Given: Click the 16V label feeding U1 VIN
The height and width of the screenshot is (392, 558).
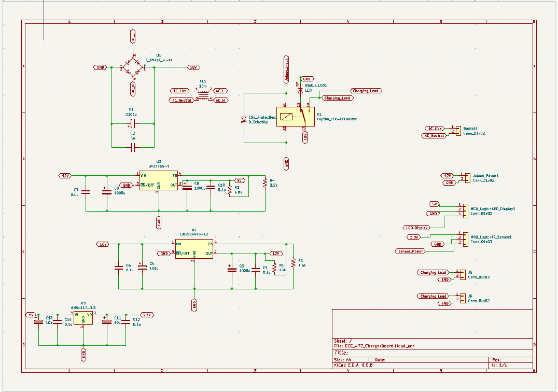Looking at the screenshot, I should point(103,244).
